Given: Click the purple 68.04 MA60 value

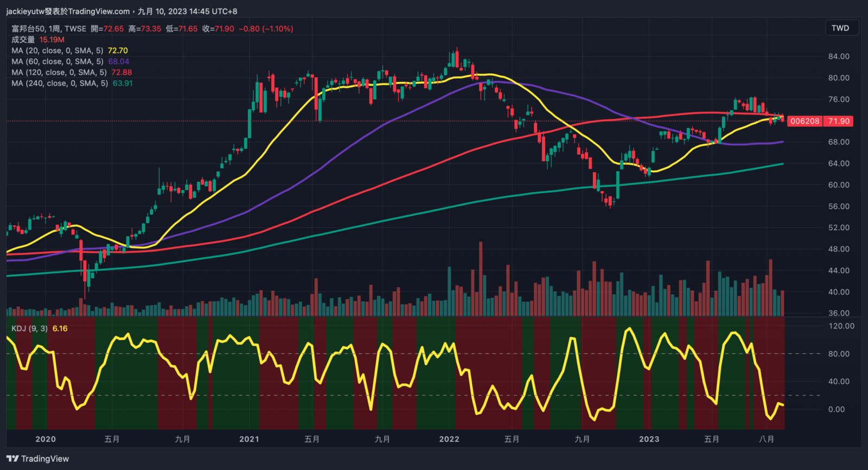Looking at the screenshot, I should click(x=118, y=61).
